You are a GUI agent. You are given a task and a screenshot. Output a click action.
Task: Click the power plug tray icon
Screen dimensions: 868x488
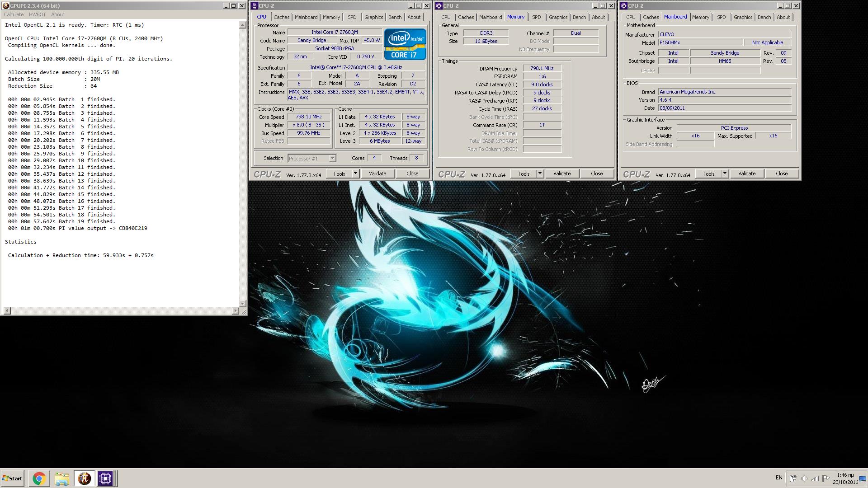793,478
